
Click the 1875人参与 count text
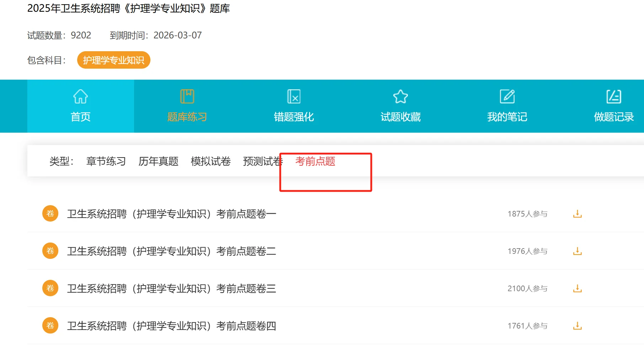[x=527, y=214]
